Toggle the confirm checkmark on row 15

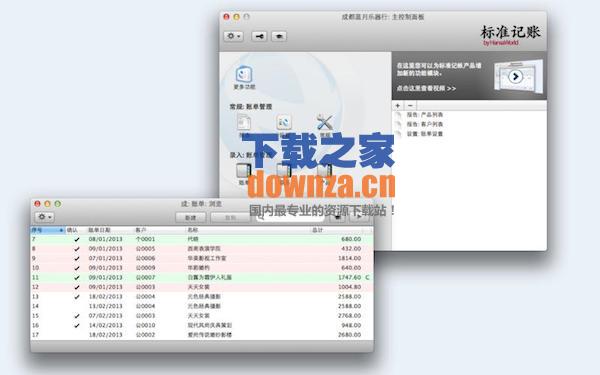click(x=77, y=316)
